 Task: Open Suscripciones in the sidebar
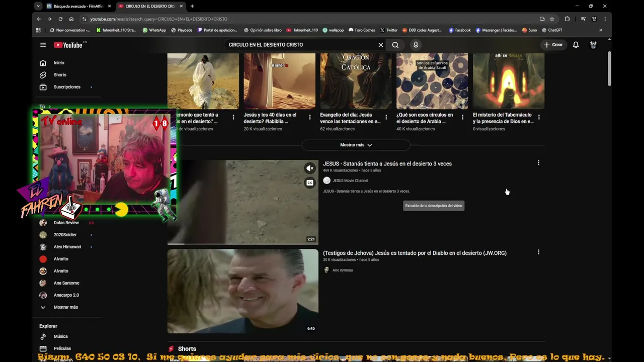[67, 87]
